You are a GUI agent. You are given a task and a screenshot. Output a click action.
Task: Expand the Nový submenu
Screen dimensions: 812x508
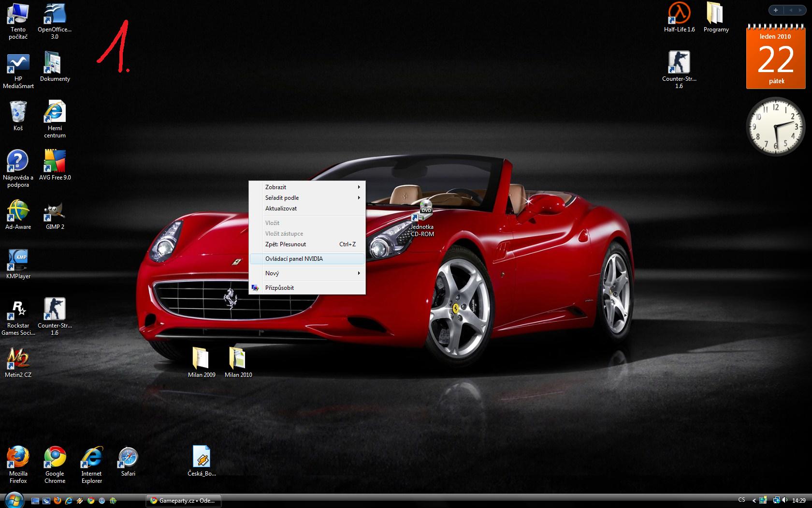(307, 273)
